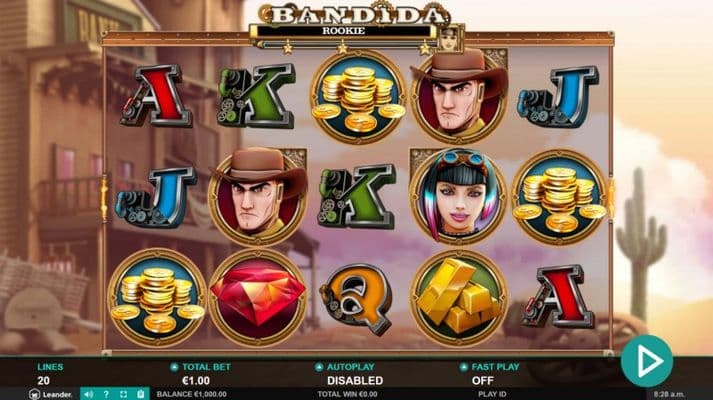The width and height of the screenshot is (713, 400).
Task: Toggle fullscreen mode icon
Action: [123, 394]
